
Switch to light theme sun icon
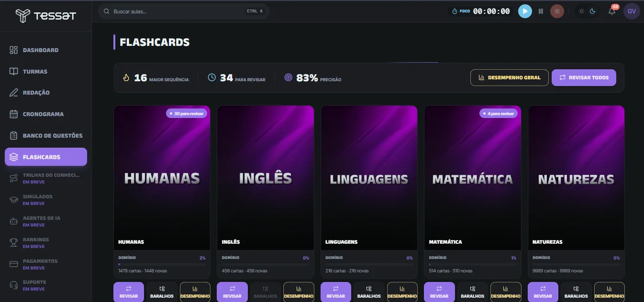tap(581, 11)
